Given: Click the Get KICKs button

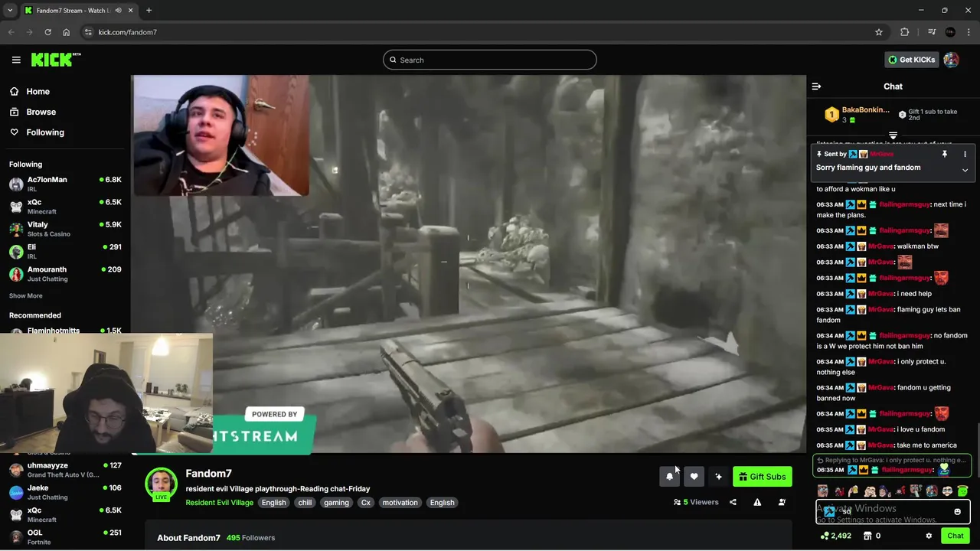Looking at the screenshot, I should click(x=911, y=60).
